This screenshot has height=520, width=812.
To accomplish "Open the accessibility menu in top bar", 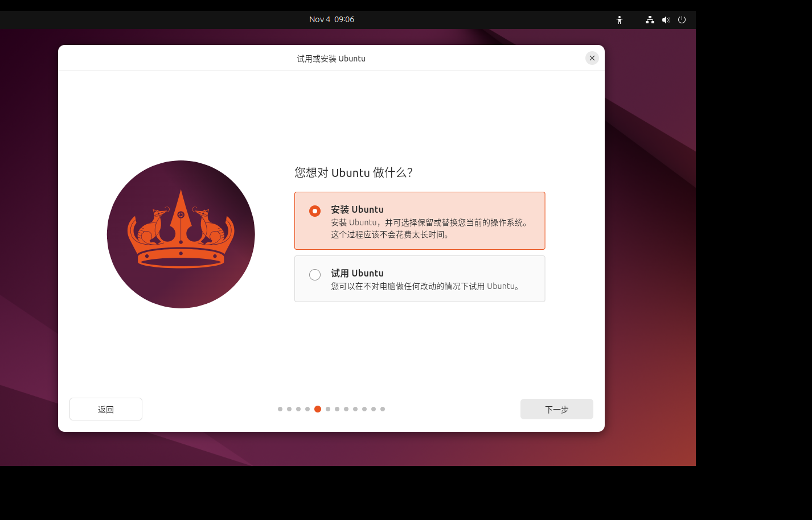I will 620,19.
